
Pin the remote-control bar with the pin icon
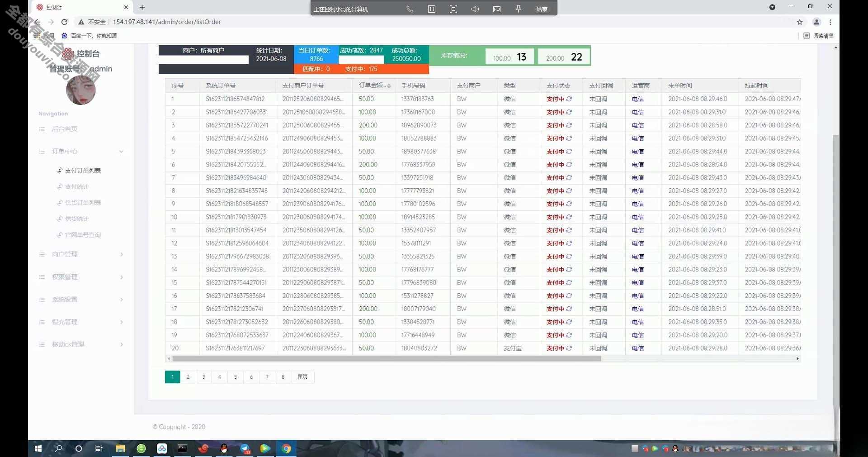[x=519, y=9]
